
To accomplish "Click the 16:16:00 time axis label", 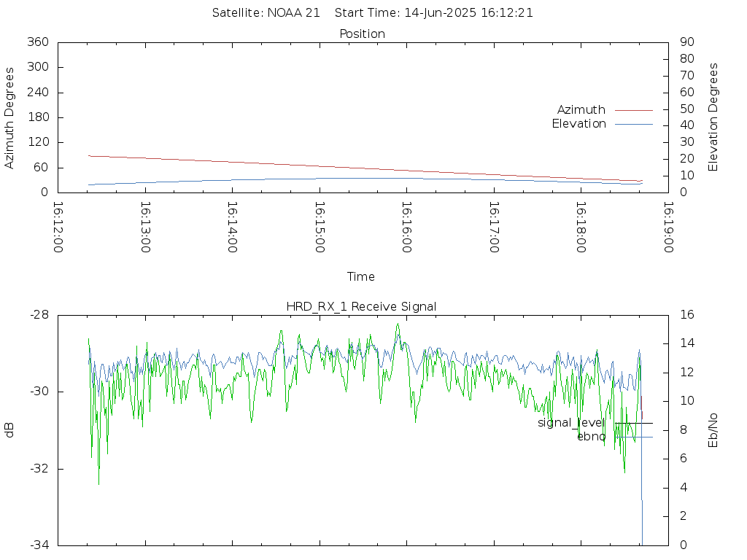I will (x=406, y=227).
